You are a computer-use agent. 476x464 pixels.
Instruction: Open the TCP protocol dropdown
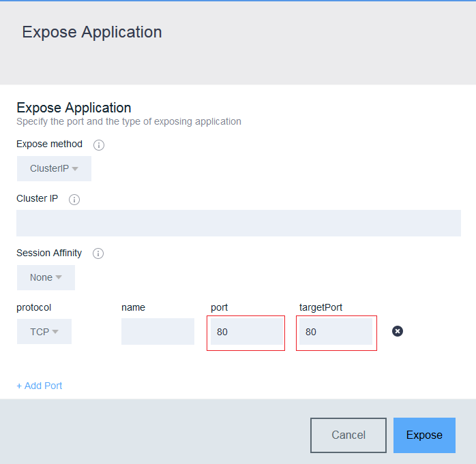[44, 331]
